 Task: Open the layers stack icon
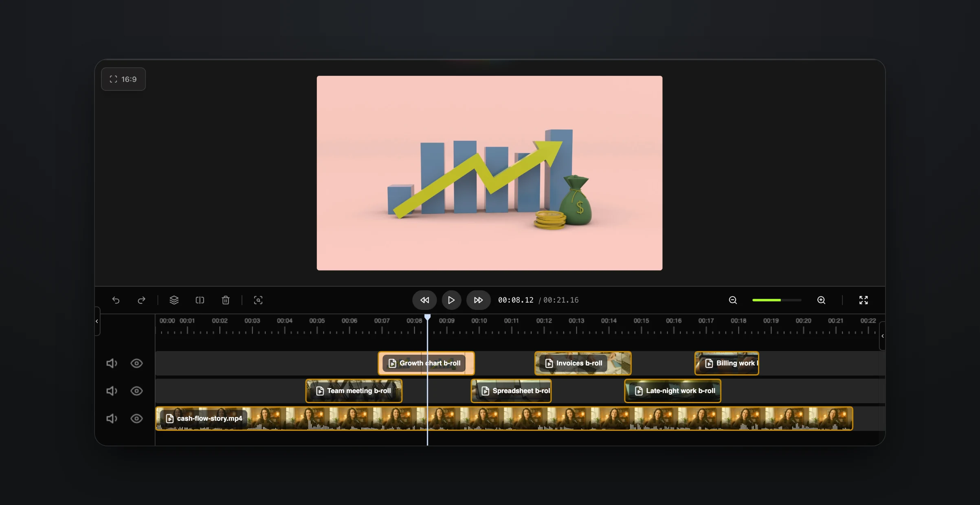point(174,300)
